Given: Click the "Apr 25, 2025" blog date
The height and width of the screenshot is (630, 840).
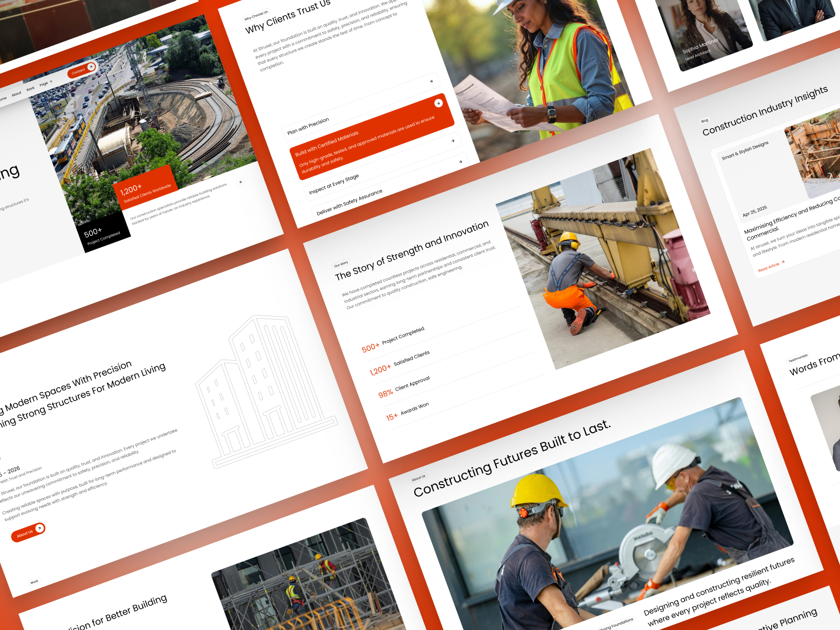Looking at the screenshot, I should coord(754,212).
